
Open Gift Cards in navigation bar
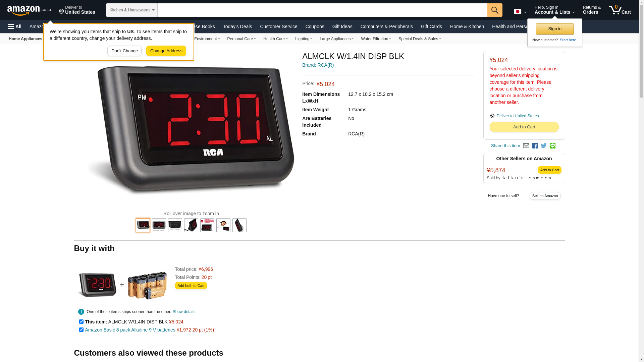tap(431, 26)
